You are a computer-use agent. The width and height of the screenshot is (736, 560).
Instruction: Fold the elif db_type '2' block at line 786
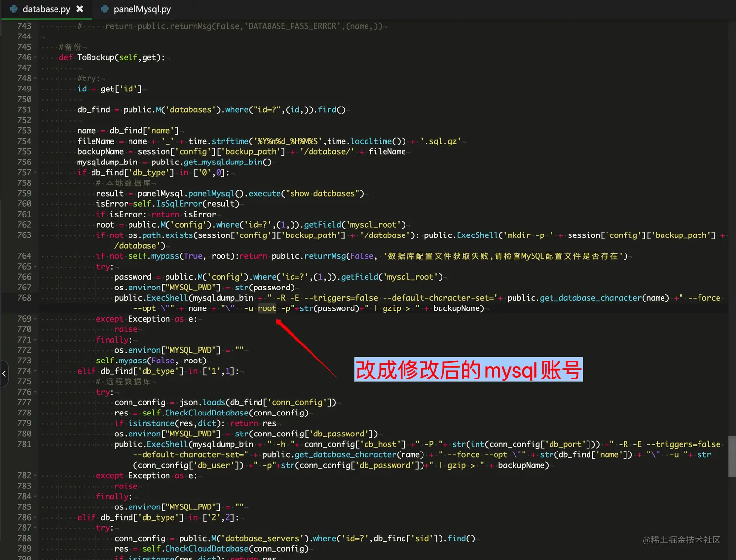point(35,518)
